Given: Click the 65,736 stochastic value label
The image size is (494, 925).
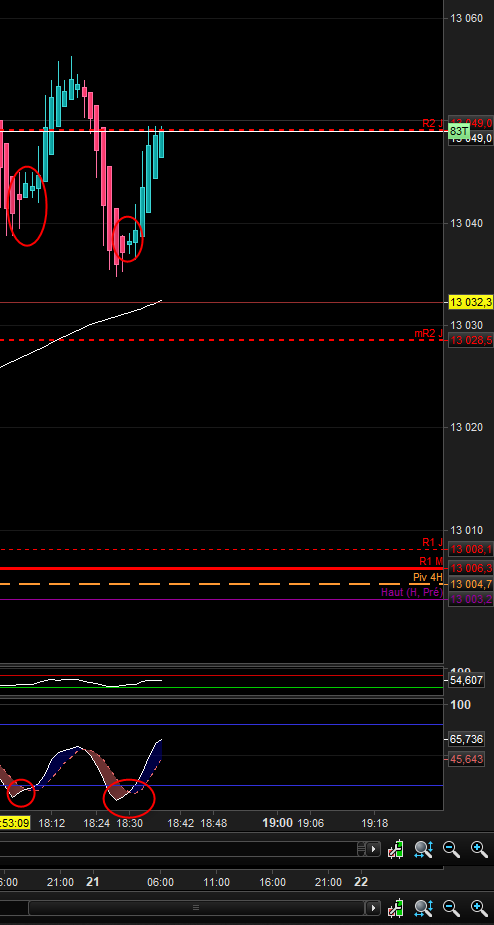Looking at the screenshot, I should click(x=466, y=739).
